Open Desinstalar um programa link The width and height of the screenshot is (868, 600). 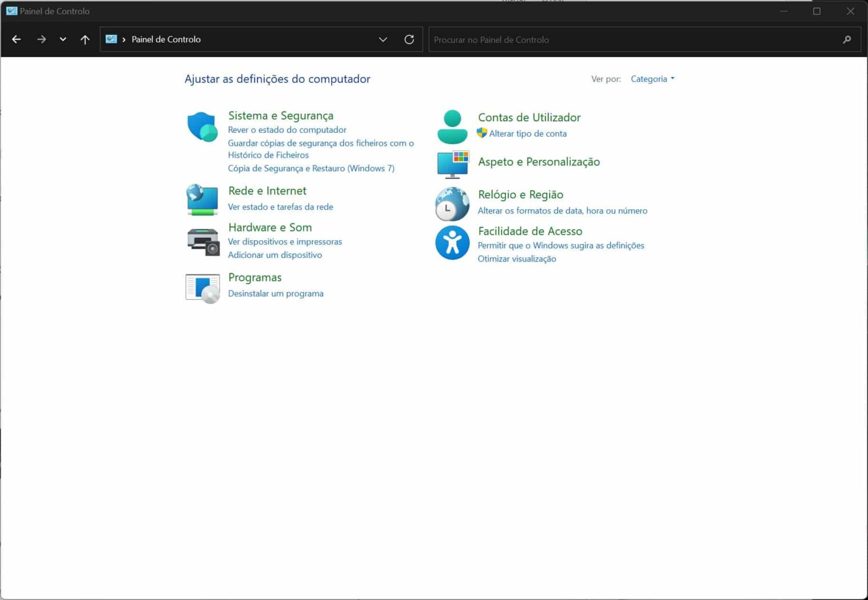click(276, 293)
